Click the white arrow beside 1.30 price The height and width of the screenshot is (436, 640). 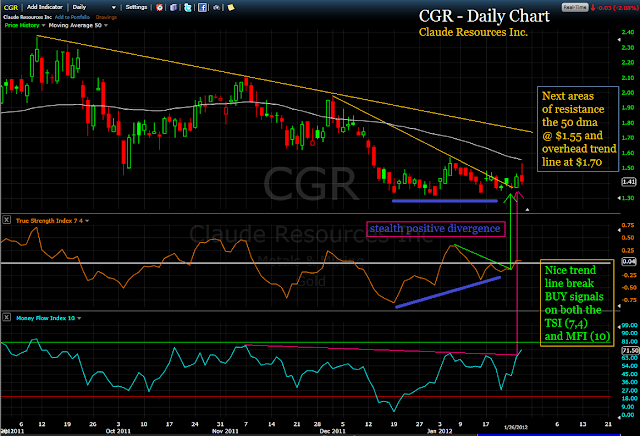(x=619, y=198)
